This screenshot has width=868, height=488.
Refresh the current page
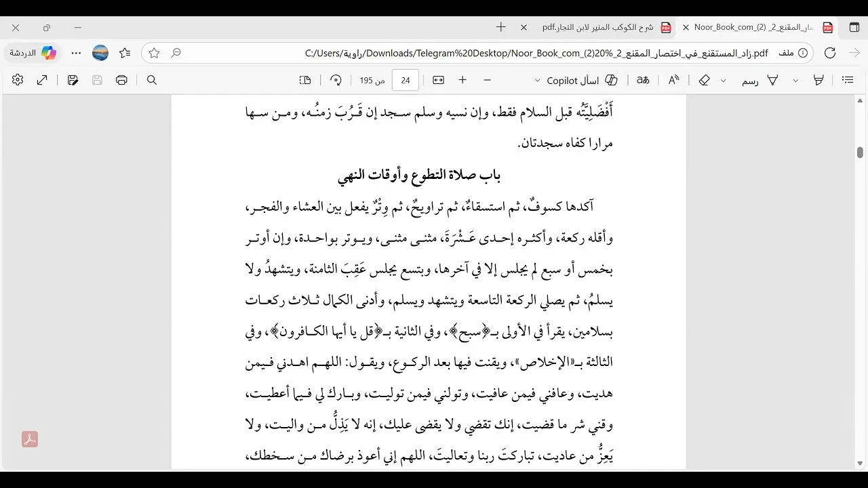[x=830, y=53]
